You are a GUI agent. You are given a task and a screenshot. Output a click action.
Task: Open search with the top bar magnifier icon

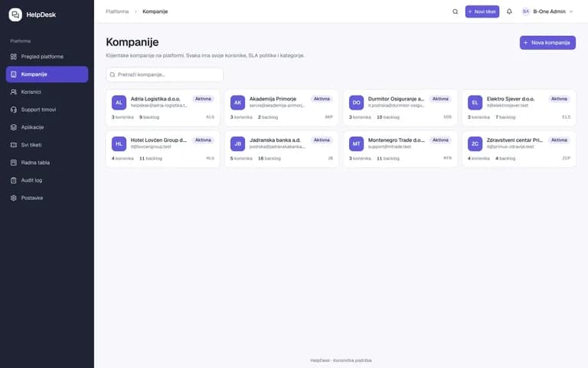pyautogui.click(x=456, y=11)
